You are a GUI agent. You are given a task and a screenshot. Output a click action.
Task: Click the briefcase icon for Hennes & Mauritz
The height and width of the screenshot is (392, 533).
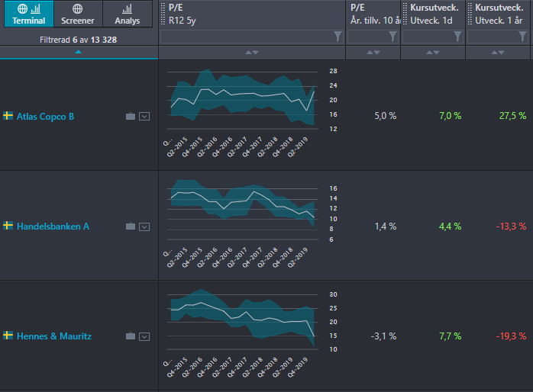pyautogui.click(x=131, y=336)
